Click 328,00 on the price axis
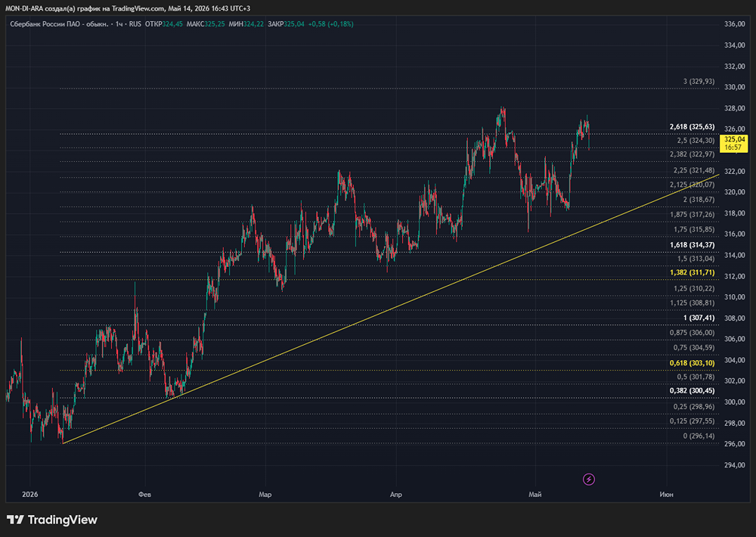756x537 pixels. pyautogui.click(x=735, y=108)
